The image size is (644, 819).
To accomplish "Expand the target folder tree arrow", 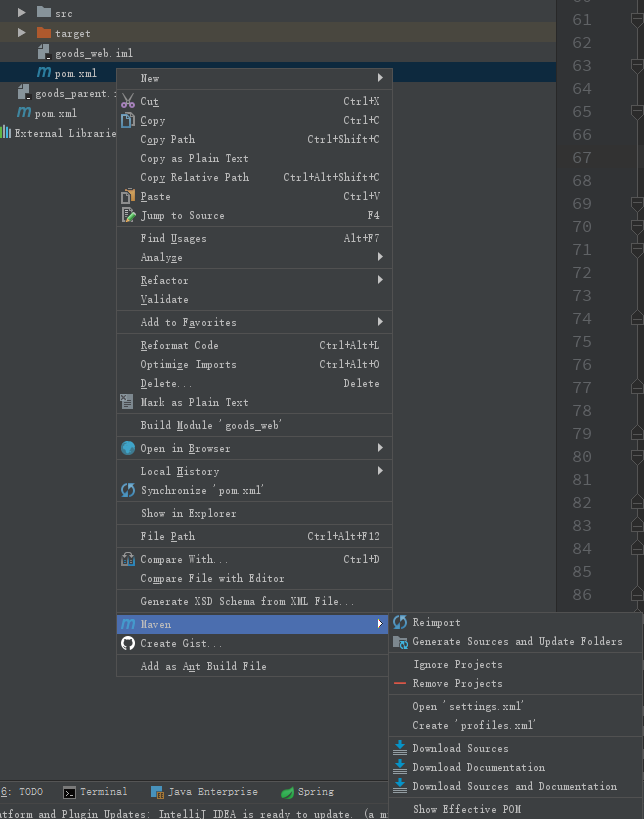I will [x=21, y=32].
